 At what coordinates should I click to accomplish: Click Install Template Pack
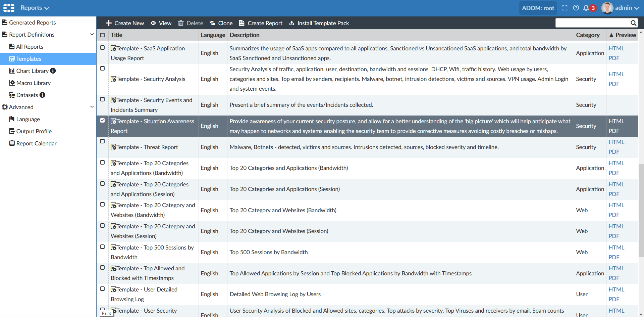pyautogui.click(x=323, y=23)
